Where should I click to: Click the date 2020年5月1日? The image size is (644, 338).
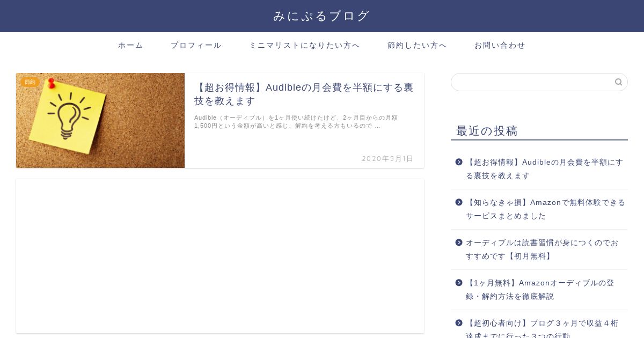point(387,158)
